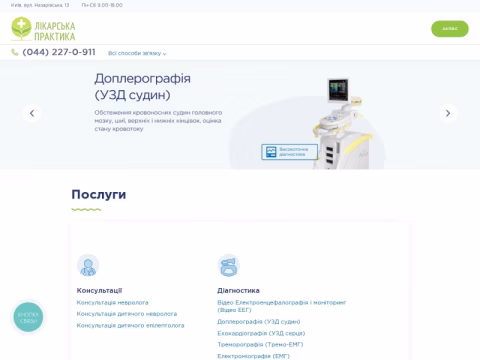Open the Треморографія (Тремо-ЕМГ) link
The image size is (480, 360).
click(260, 345)
